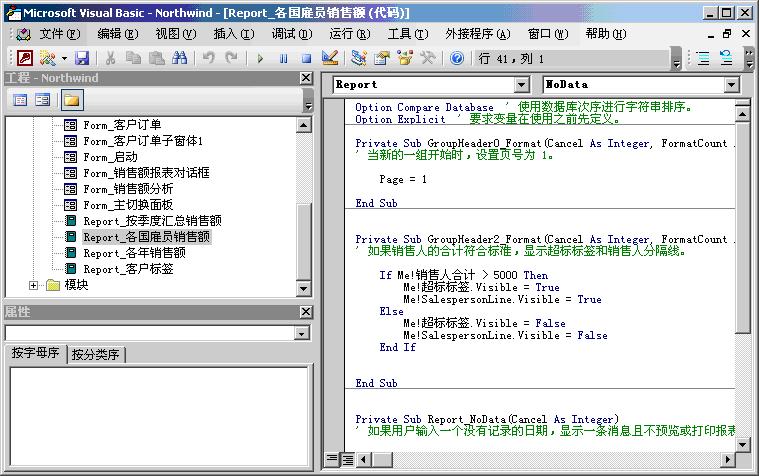The height and width of the screenshot is (476, 759).
Task: Select Form_主切换面板 in project tree
Action: coord(128,205)
